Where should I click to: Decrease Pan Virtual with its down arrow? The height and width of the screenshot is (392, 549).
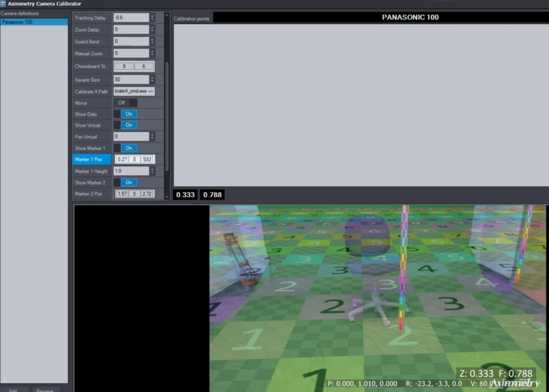(x=152, y=138)
